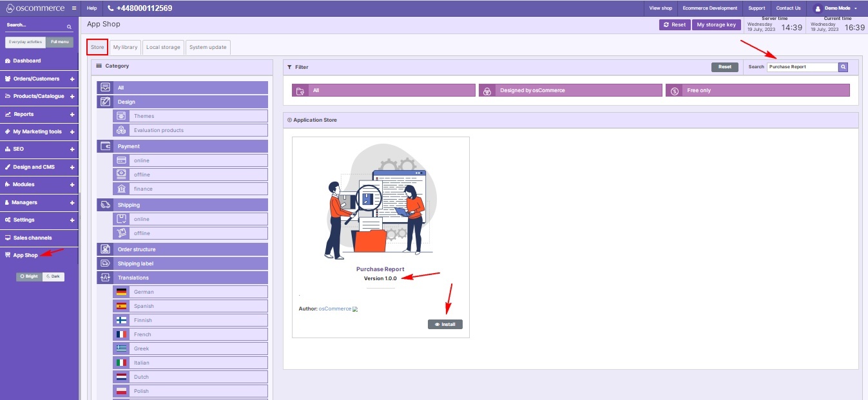Click the Finnish flag icon
This screenshot has width=868, height=400.
[x=121, y=320]
